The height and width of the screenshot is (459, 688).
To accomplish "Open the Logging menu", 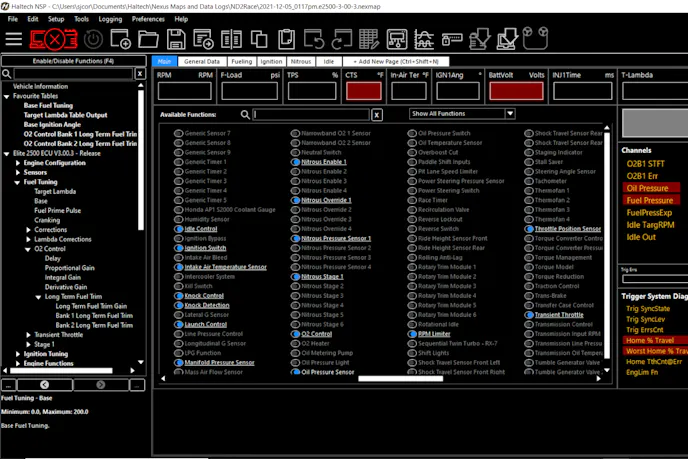I will pos(110,19).
